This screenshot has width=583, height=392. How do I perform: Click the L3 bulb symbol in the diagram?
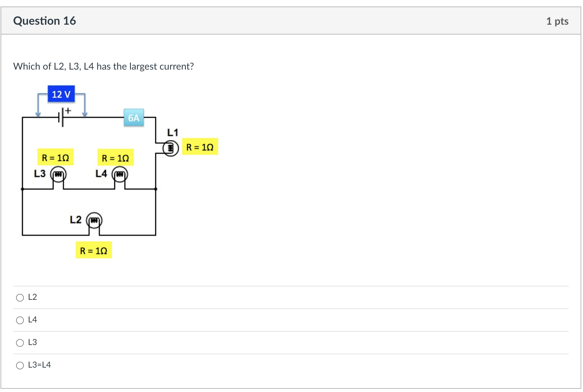coord(58,174)
